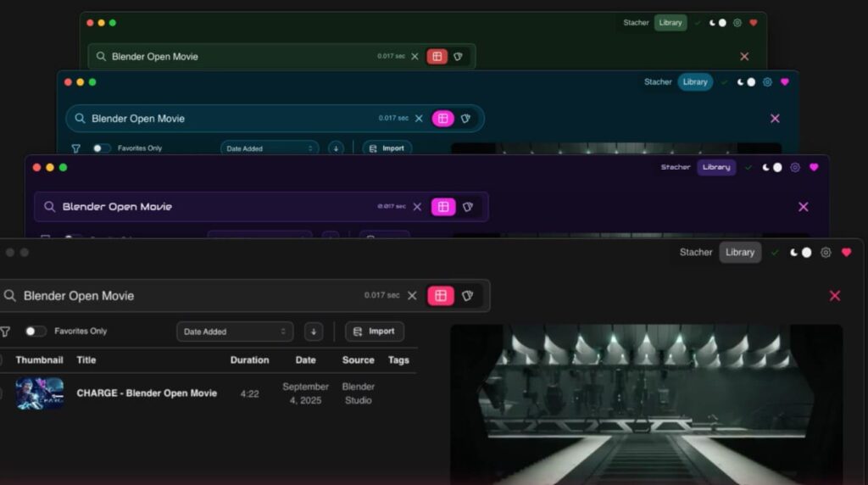
Task: Toggle Favorites Only switch in the teal window
Action: pos(102,148)
